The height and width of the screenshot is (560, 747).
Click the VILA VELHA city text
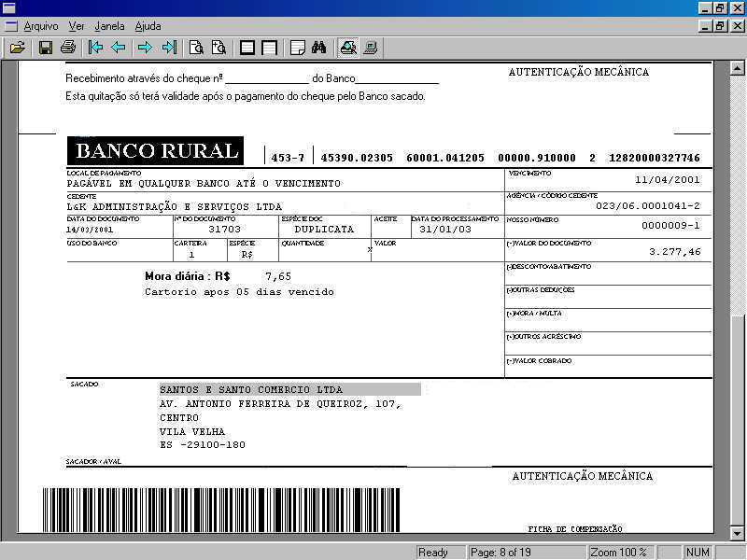click(192, 431)
